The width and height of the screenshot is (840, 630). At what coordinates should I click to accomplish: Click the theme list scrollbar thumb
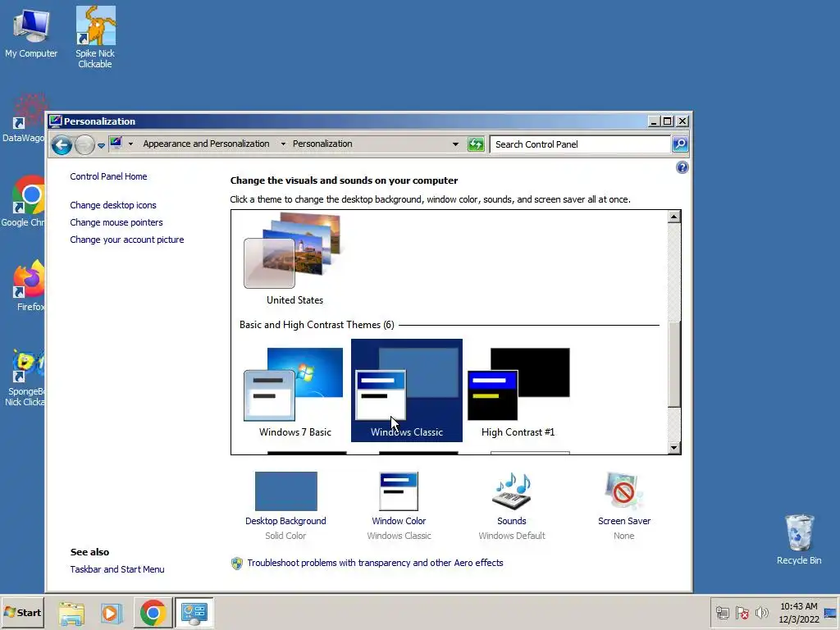point(674,364)
